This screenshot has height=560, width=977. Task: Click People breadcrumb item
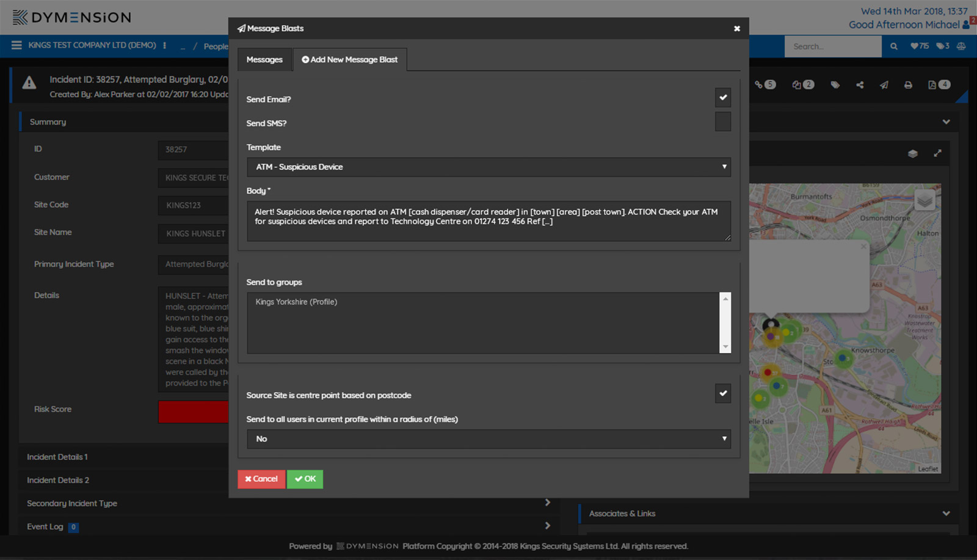(216, 46)
